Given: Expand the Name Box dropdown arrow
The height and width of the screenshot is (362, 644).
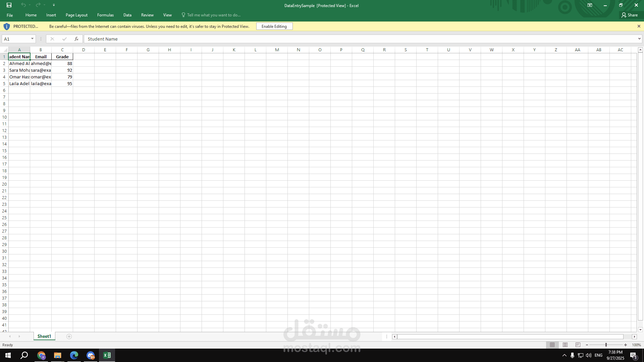Looking at the screenshot, I should (32, 39).
